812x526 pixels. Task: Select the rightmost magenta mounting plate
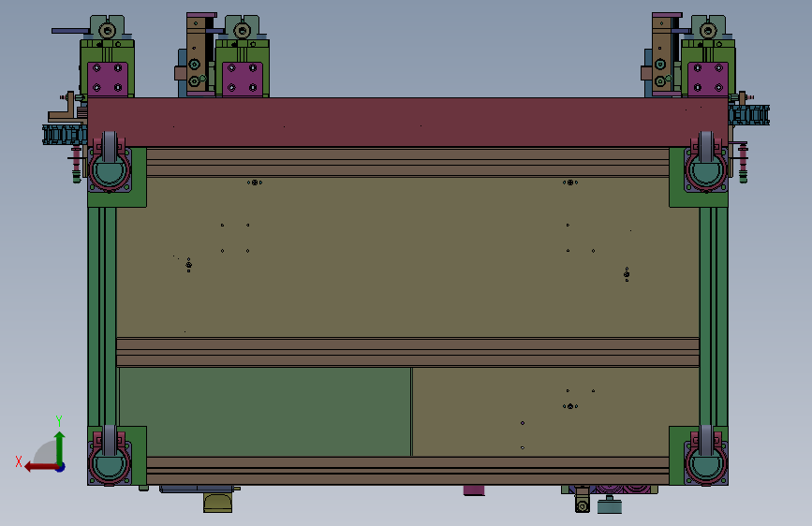[708, 79]
